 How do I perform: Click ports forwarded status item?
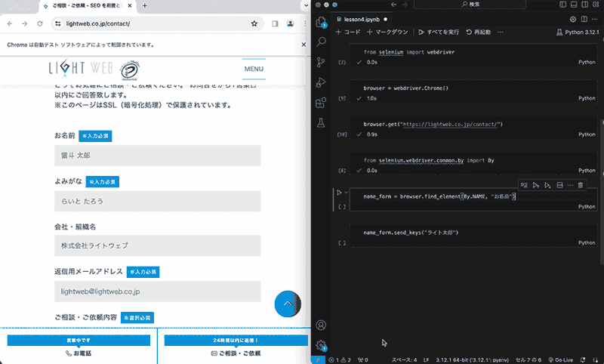click(x=363, y=359)
